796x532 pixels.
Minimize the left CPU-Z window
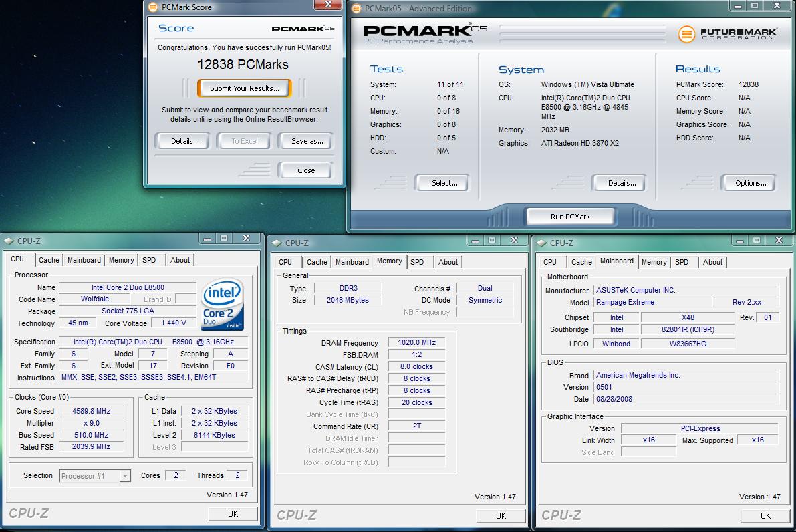[x=207, y=238]
